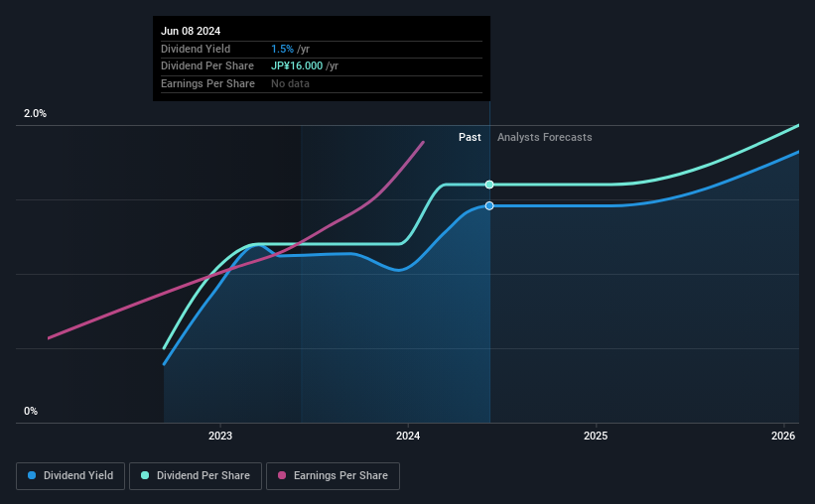Click the 0% y-axis label
This screenshot has height=504, width=815.
[x=31, y=411]
